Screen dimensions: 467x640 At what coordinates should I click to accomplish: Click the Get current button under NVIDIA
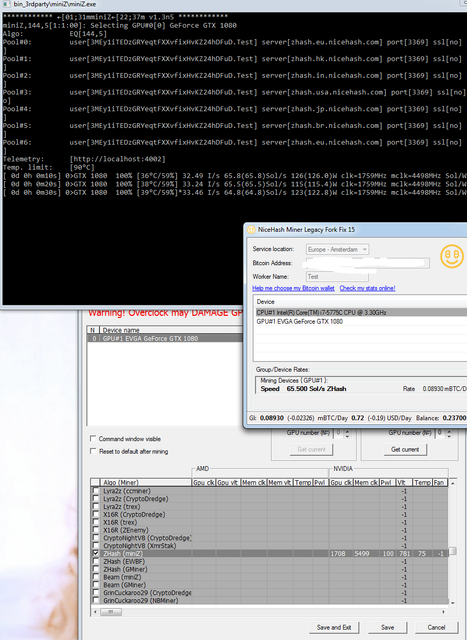coord(405,449)
